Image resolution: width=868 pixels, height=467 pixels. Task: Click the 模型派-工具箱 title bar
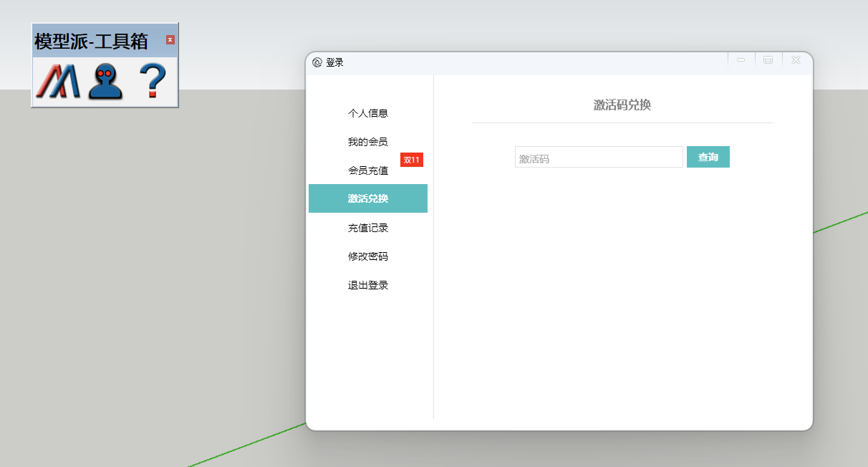[x=92, y=42]
